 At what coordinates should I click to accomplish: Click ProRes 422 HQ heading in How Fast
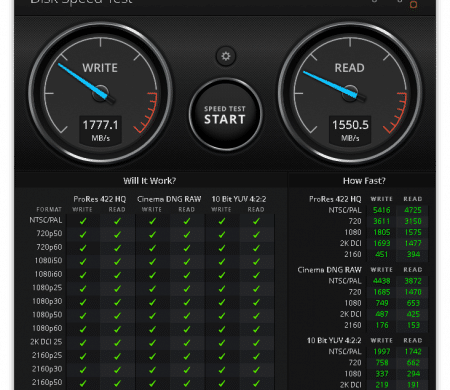coord(335,199)
